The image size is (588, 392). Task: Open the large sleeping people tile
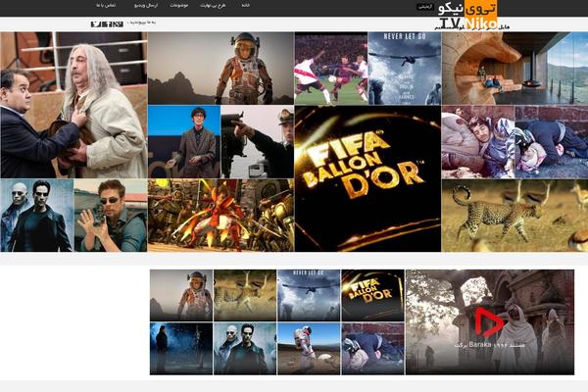pyautogui.click(x=514, y=142)
